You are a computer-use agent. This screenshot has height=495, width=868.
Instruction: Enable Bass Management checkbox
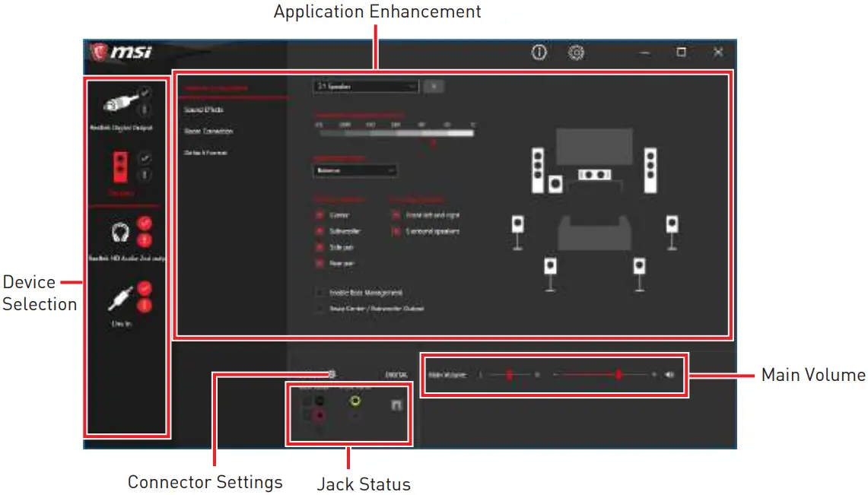coord(320,293)
